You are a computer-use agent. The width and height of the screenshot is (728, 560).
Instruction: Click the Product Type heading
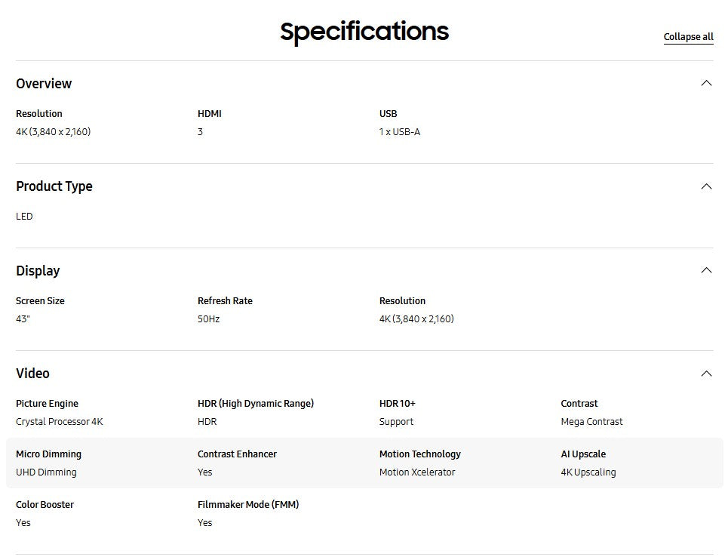pyautogui.click(x=54, y=186)
